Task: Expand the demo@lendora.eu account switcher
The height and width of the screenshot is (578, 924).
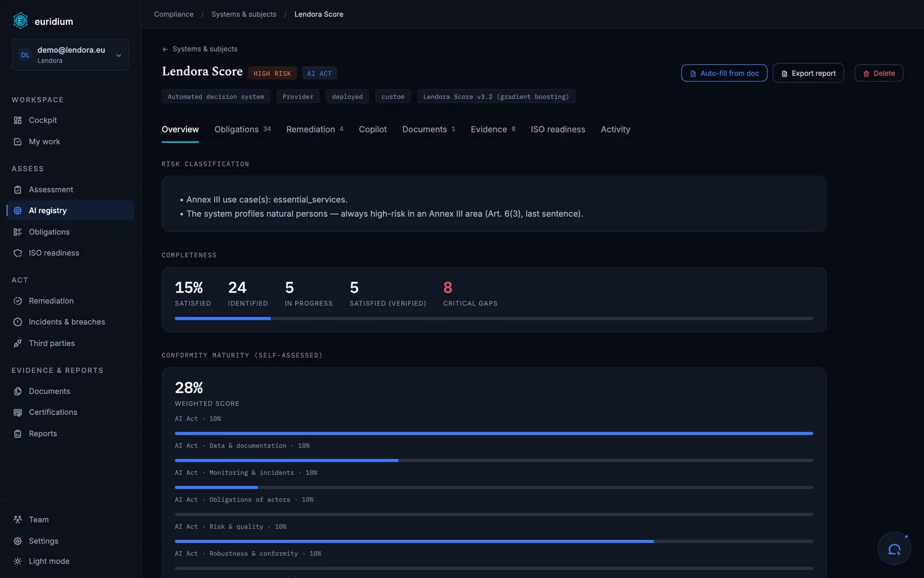Action: point(70,55)
